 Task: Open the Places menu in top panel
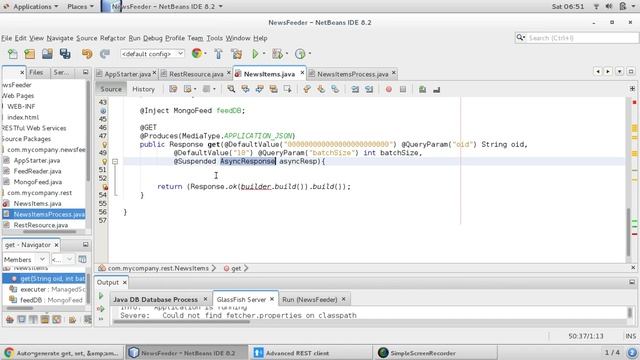point(80,7)
